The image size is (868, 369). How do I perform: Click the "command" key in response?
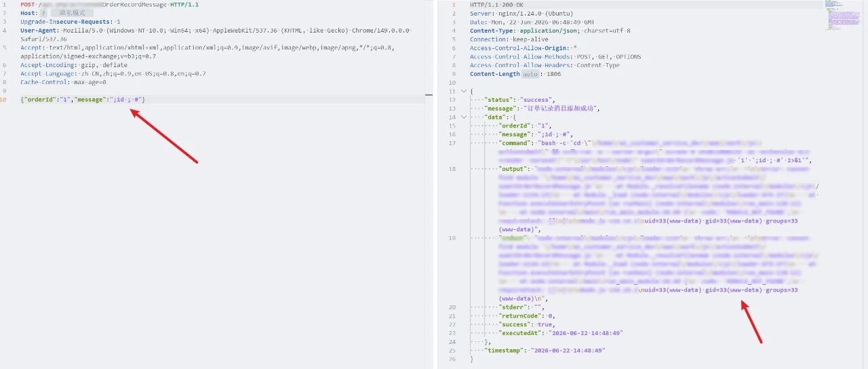coord(515,143)
